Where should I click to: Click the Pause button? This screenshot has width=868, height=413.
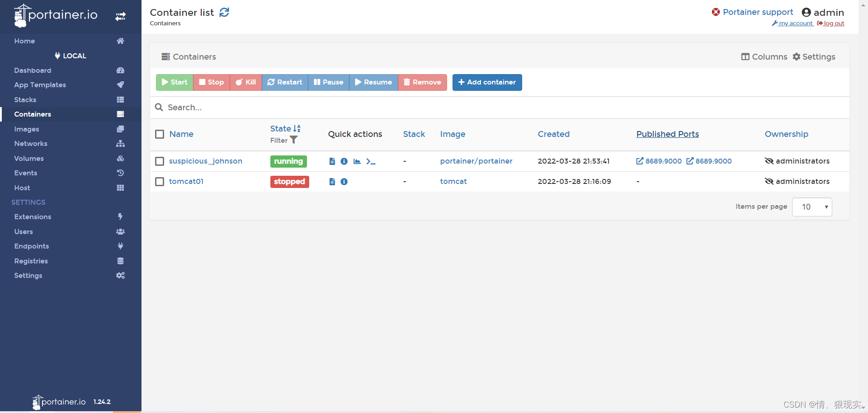(x=329, y=82)
